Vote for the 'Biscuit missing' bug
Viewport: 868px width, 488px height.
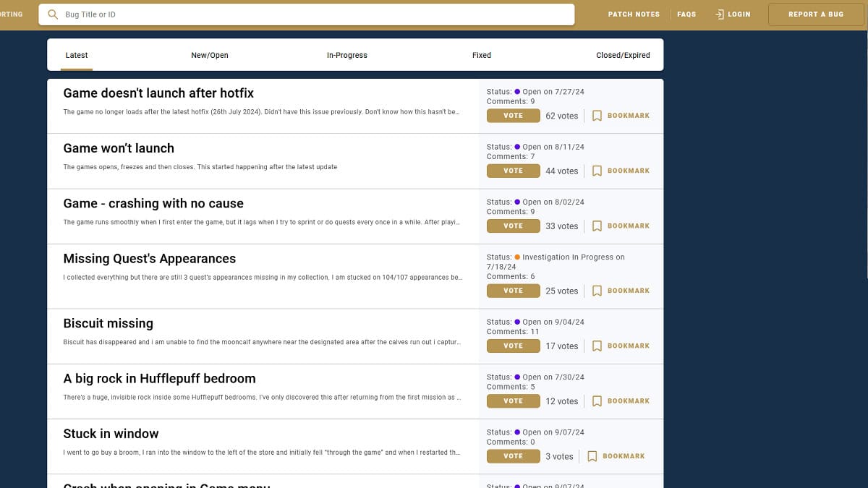coord(513,346)
